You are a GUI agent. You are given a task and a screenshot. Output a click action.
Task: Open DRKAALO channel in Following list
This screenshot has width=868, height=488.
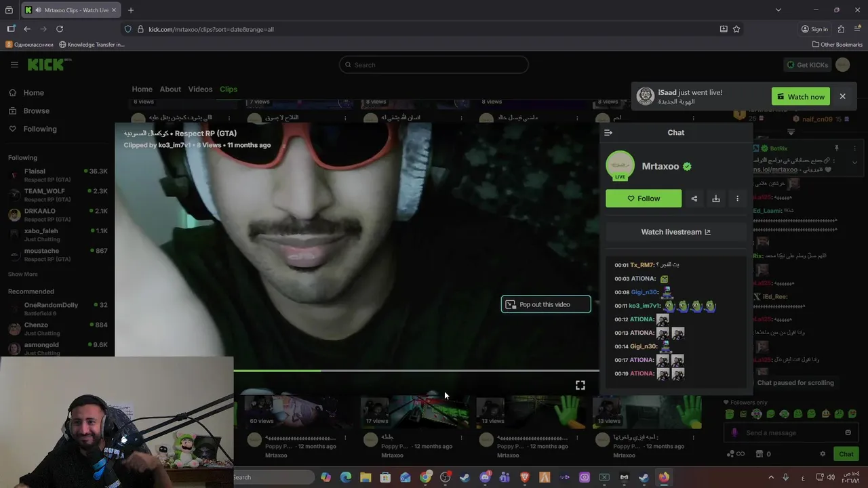click(x=58, y=214)
